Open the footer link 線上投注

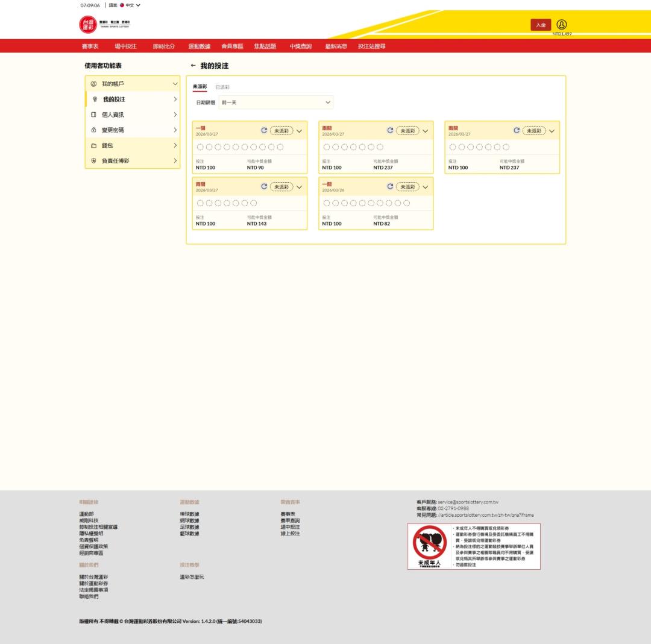pos(290,534)
